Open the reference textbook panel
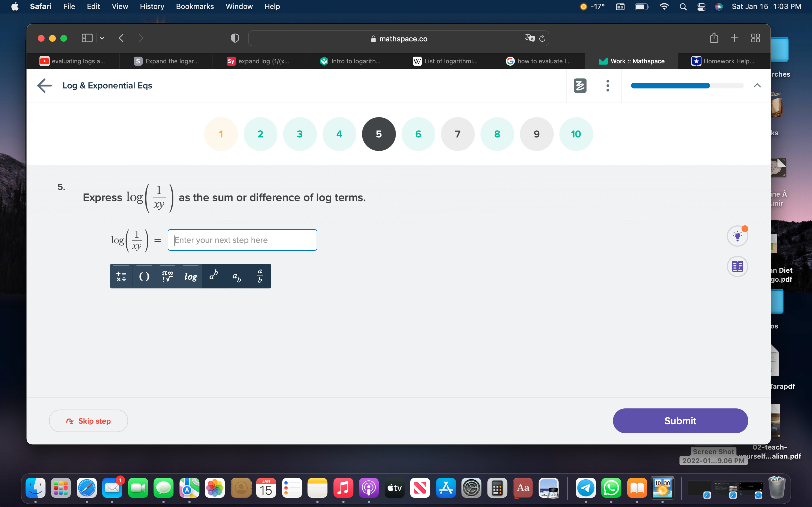The height and width of the screenshot is (507, 812). (x=738, y=266)
